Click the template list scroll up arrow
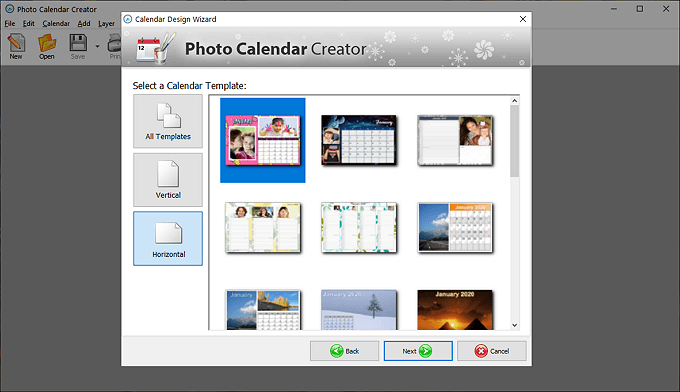Screen dimensions: 680x392 pyautogui.click(x=514, y=101)
